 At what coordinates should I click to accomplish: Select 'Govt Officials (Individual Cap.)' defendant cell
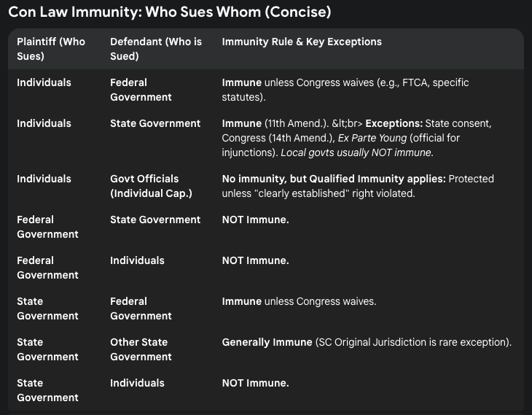point(152,186)
